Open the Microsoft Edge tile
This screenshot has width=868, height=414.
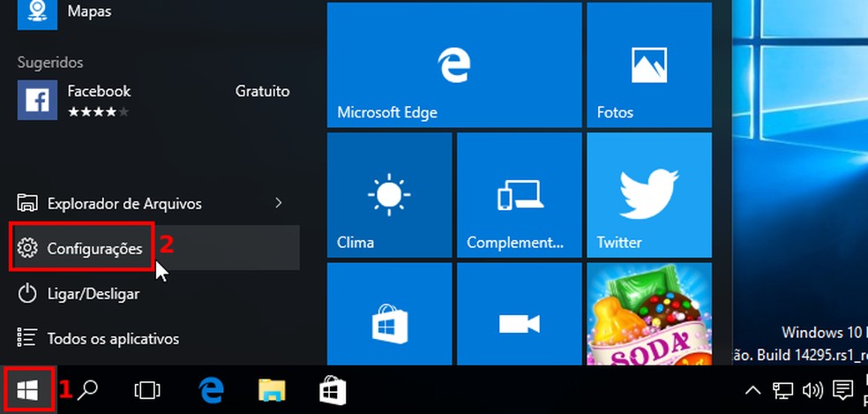point(454,64)
